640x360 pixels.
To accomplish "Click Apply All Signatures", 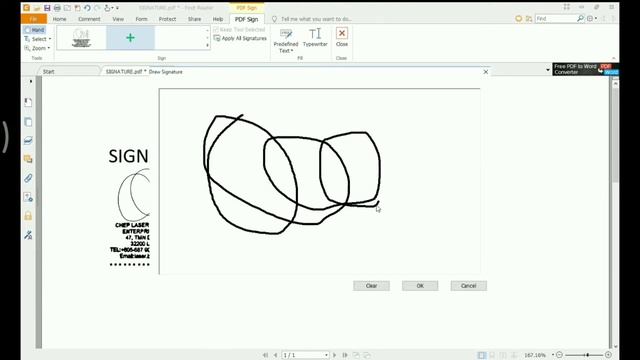I will (x=240, y=38).
